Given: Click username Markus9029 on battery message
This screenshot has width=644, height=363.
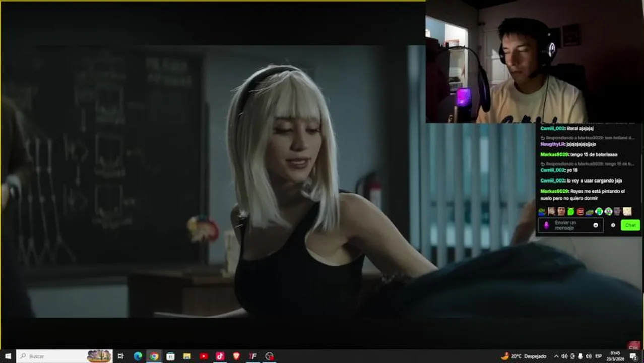Looking at the screenshot, I should tap(554, 154).
